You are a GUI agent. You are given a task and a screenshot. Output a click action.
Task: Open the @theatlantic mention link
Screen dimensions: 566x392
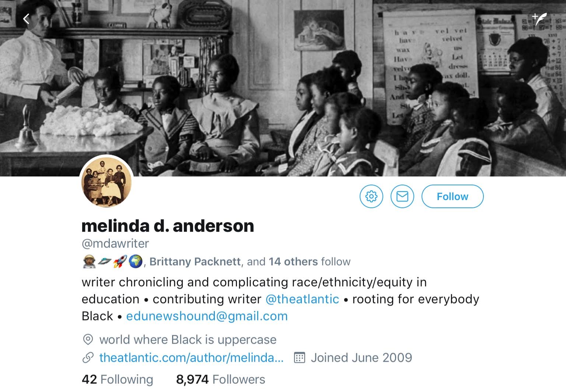[302, 299]
